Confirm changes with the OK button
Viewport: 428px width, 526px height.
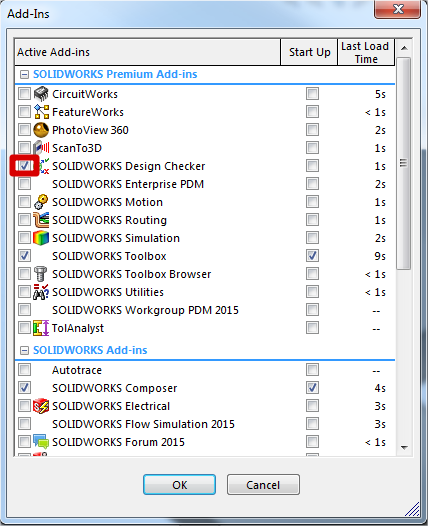(179, 484)
